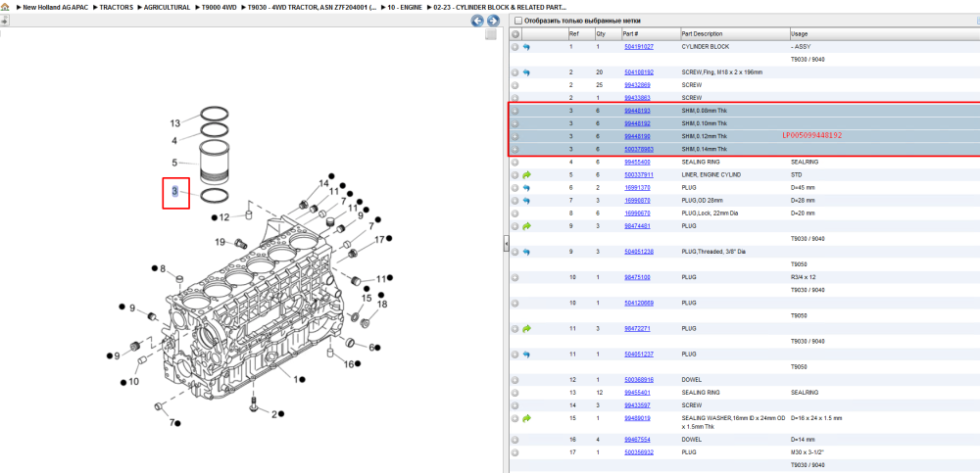The width and height of the screenshot is (980, 473).
Task: Collapse the diagram panel using splitter handle
Action: pos(507,244)
